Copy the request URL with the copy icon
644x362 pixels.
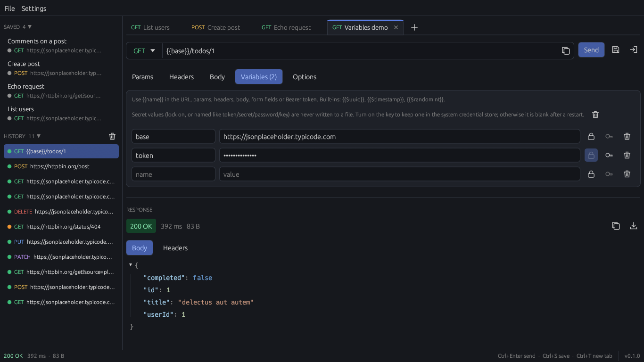[566, 50]
